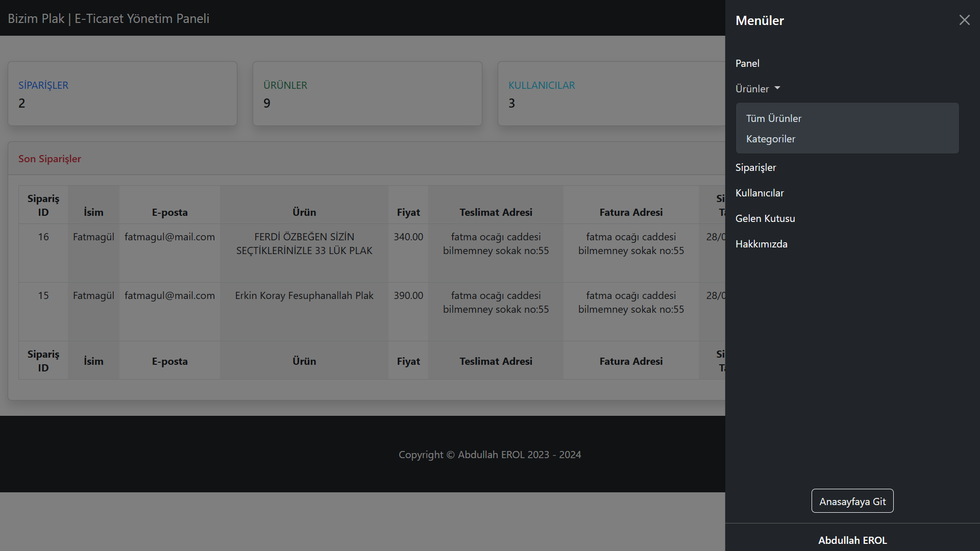Click order 16 product name cell
The image size is (980, 551).
(x=304, y=244)
